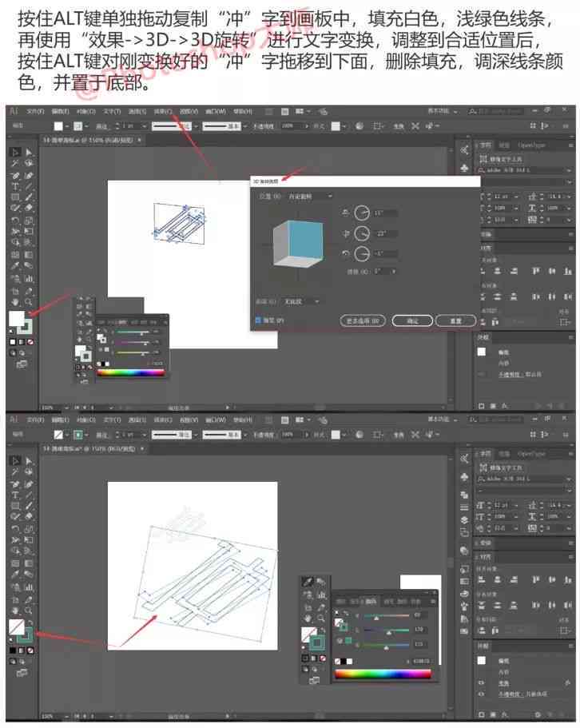
Task: Open 视图(V) menu in lower window
Action: point(189,420)
